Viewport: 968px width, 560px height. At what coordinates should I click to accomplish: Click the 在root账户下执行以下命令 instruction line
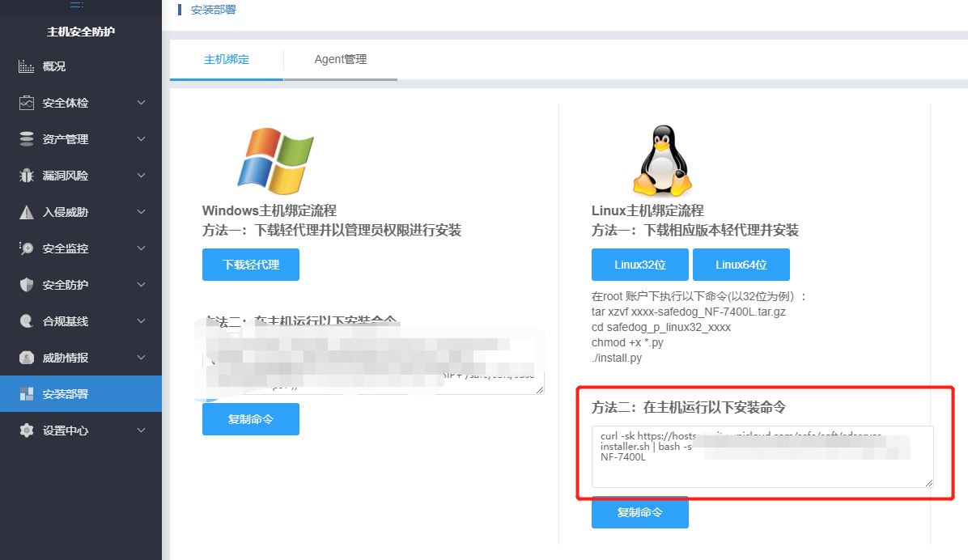pyautogui.click(x=698, y=296)
